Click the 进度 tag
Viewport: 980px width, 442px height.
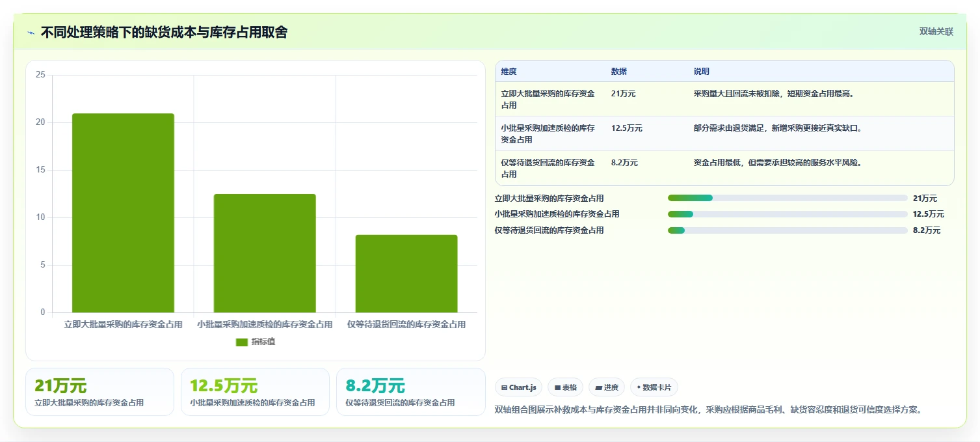[607, 387]
